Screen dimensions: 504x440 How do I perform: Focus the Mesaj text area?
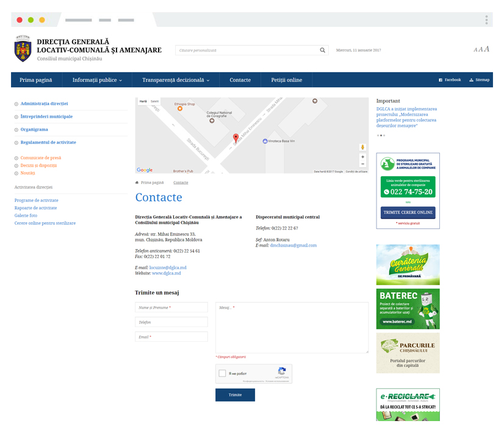pos(292,328)
